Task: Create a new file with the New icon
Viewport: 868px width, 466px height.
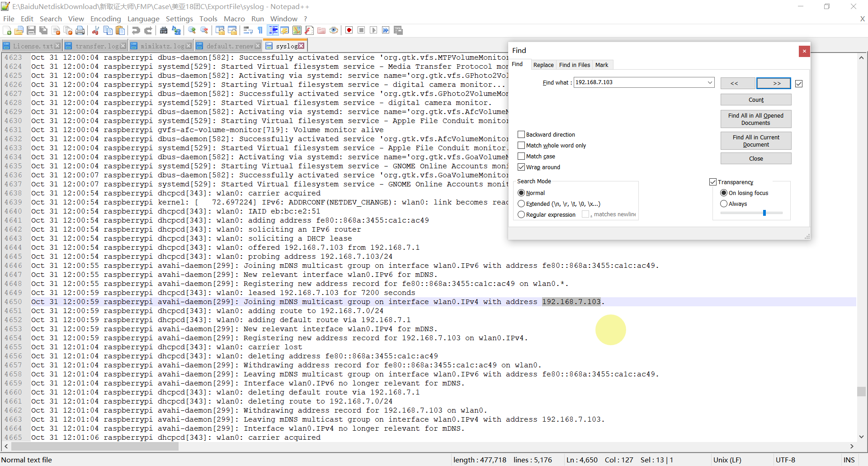Action: pyautogui.click(x=7, y=30)
